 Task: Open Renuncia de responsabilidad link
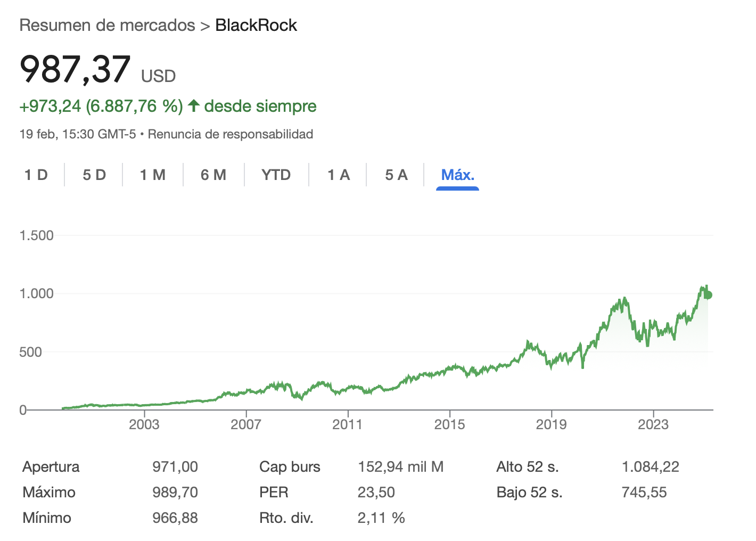pyautogui.click(x=231, y=134)
